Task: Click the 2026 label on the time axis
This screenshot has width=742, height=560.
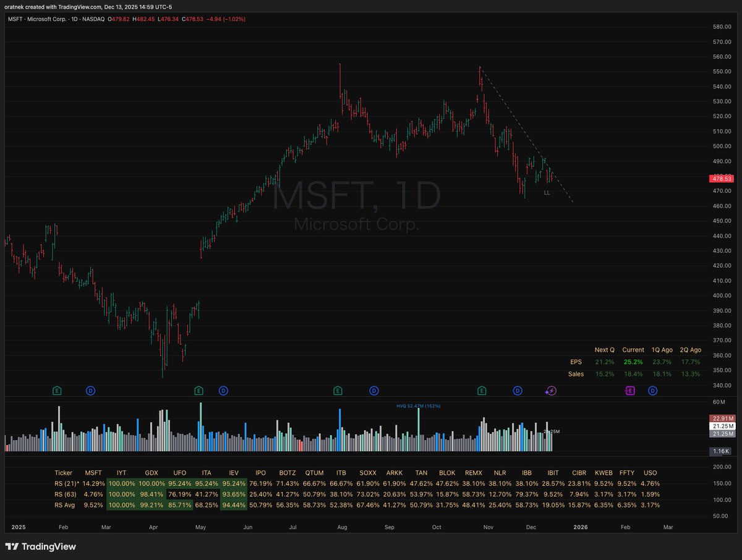Action: (x=580, y=527)
